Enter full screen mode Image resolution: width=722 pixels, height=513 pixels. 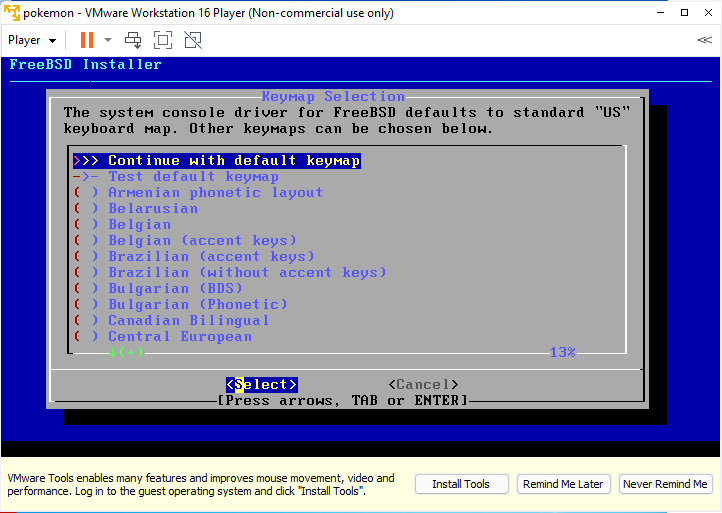pyautogui.click(x=163, y=40)
